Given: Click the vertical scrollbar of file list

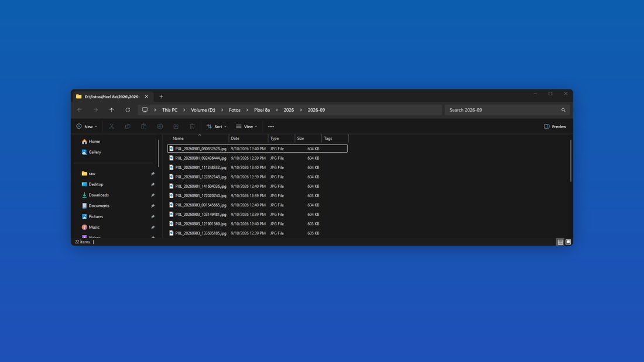Looking at the screenshot, I should coord(570,160).
